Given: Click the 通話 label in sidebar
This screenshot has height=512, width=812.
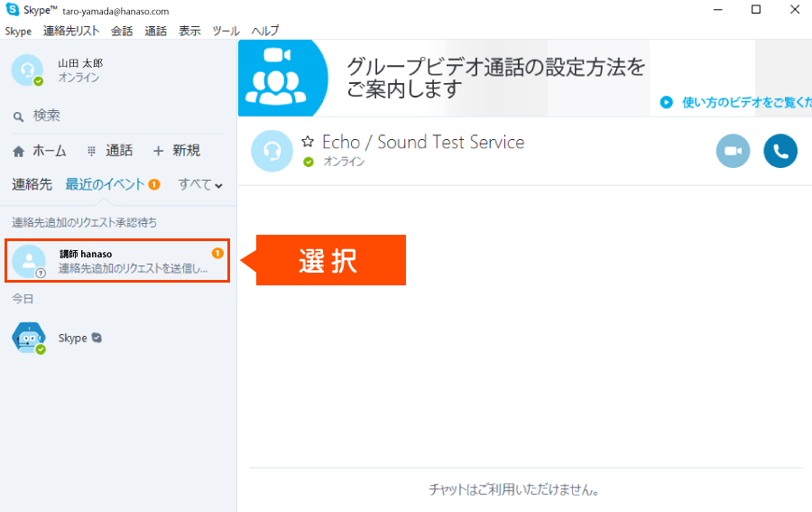Looking at the screenshot, I should coord(119,151).
